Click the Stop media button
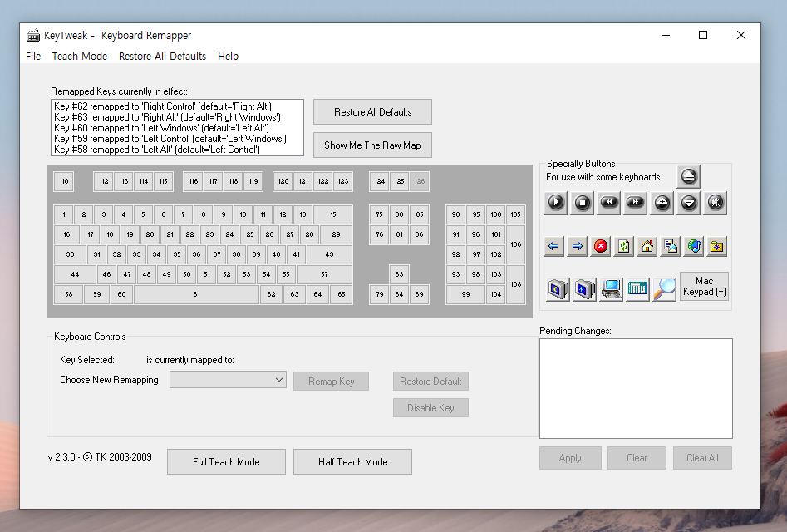Screen dimensions: 787x532 tap(583, 203)
